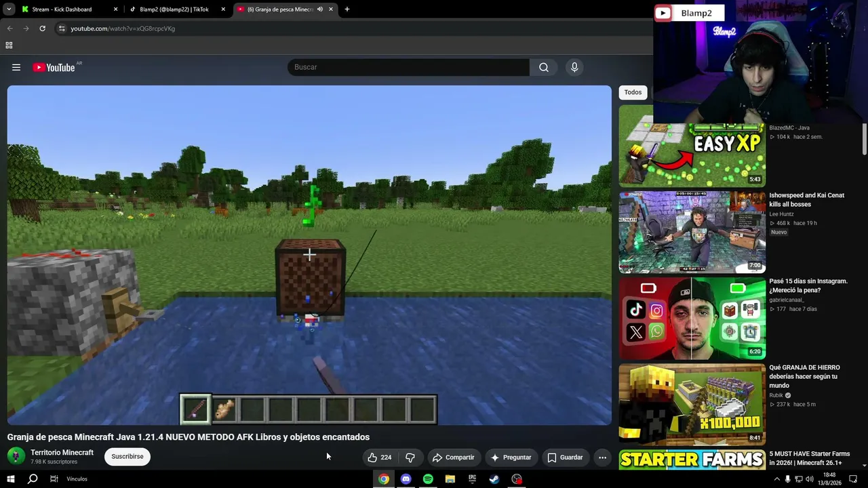The image size is (868, 488).
Task: Close the Stream - Kick Dashboard tab
Action: tap(115, 9)
